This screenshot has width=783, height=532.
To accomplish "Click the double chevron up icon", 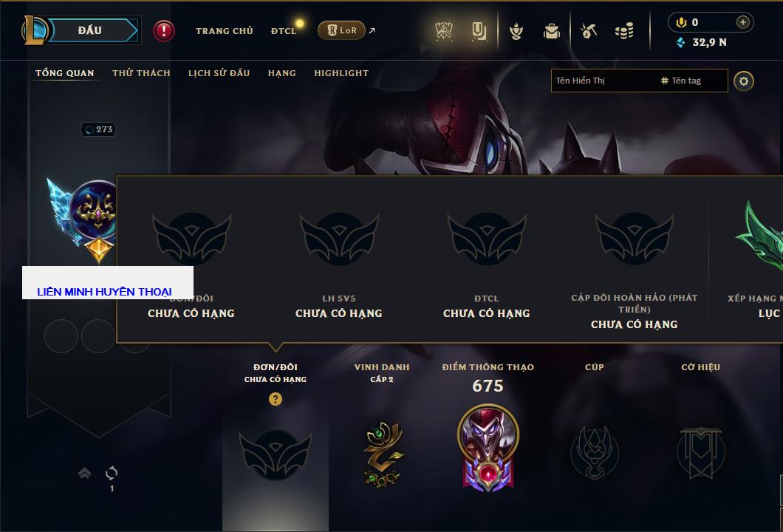I will (84, 473).
